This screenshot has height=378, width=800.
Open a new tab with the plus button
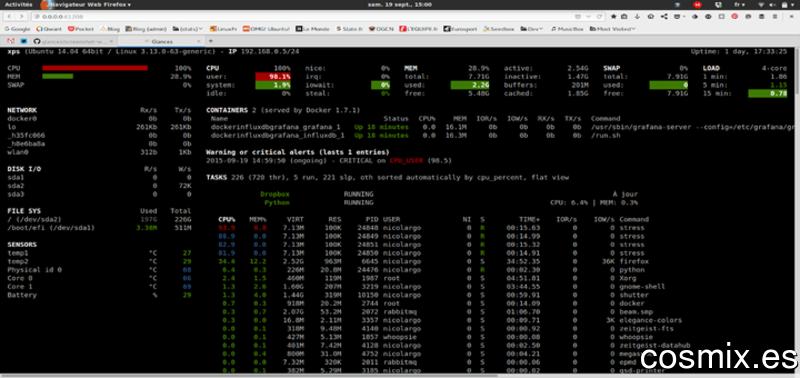coord(211,41)
